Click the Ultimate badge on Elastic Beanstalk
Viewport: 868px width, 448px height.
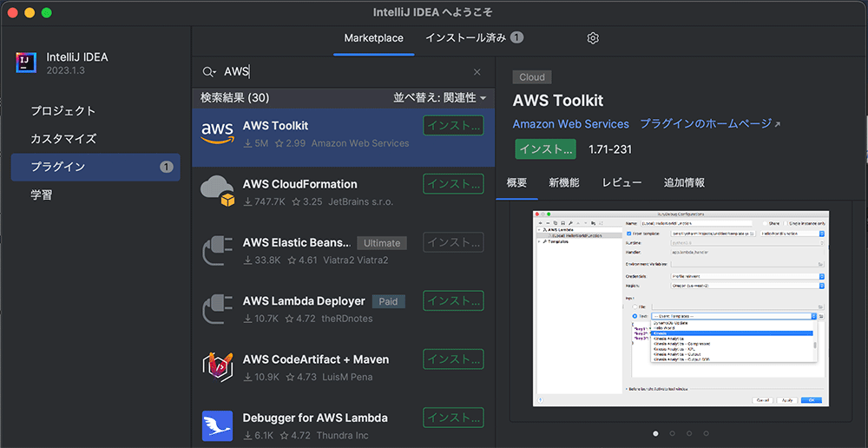(x=382, y=242)
